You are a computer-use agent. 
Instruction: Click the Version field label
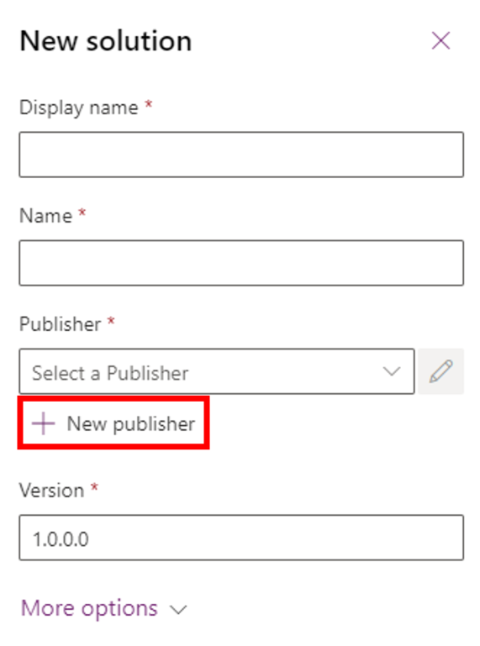pyautogui.click(x=52, y=490)
